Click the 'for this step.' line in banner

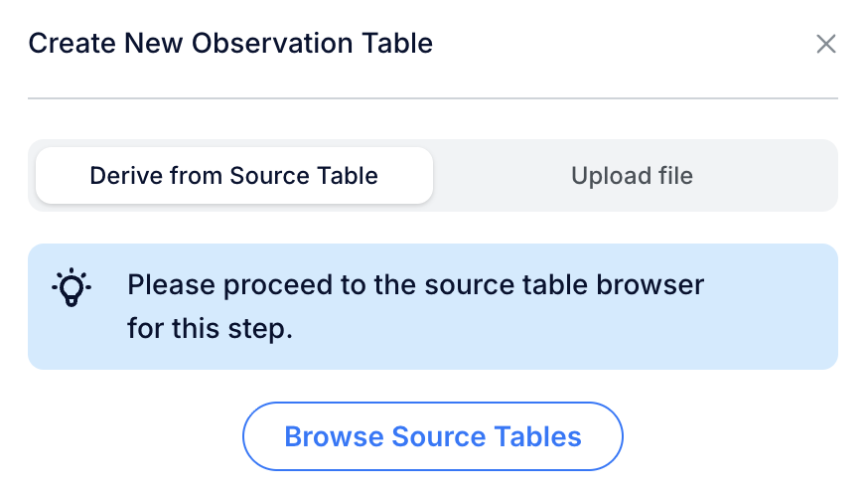click(210, 328)
